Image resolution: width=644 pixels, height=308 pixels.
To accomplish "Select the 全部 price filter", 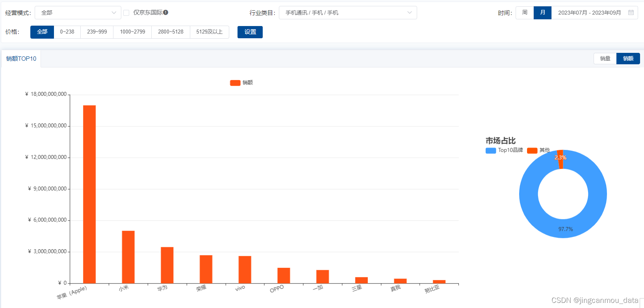I will (x=42, y=32).
